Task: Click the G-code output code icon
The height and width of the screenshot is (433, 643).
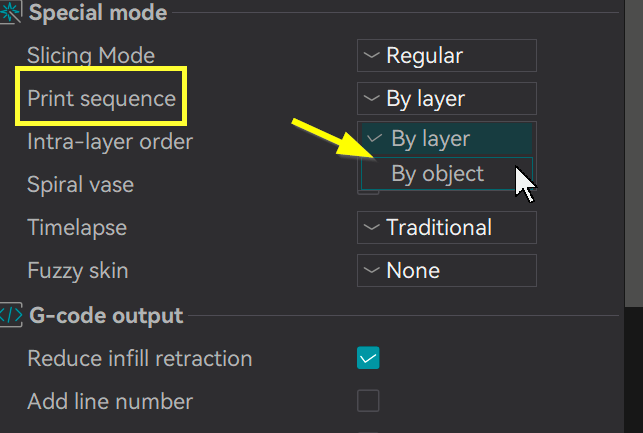Action: pos(10,316)
